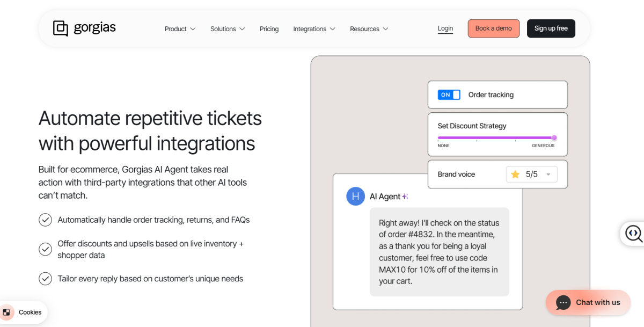This screenshot has height=327, width=644.
Task: Click the gorgias wordmark
Action: pos(94,27)
